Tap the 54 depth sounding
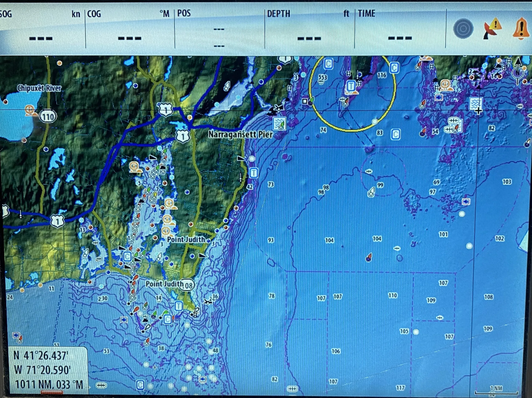Viewport: 532px width, 398px height. pyautogui.click(x=435, y=131)
